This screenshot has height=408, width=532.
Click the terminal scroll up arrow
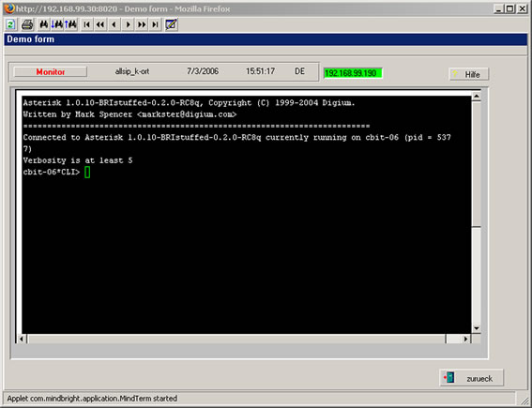477,97
